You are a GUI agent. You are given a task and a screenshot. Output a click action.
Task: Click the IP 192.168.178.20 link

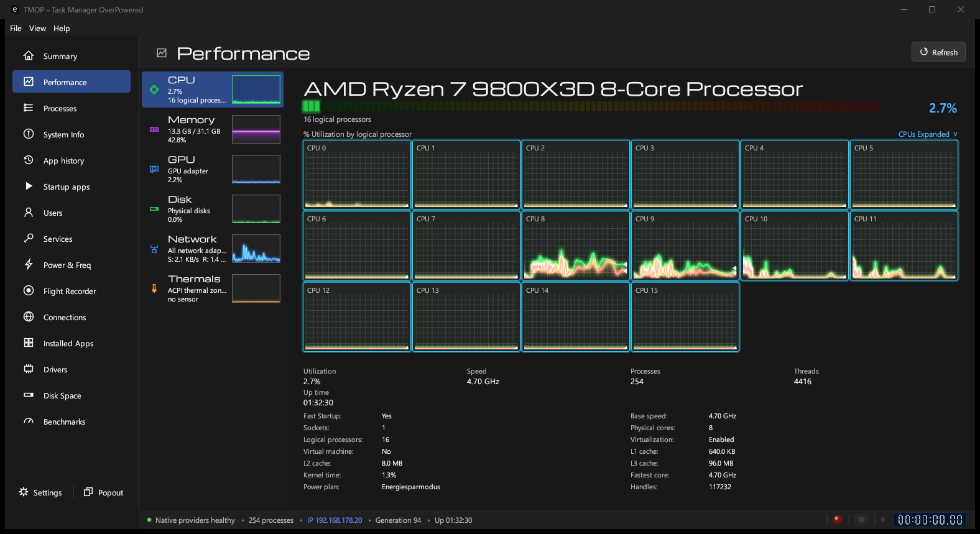click(335, 520)
